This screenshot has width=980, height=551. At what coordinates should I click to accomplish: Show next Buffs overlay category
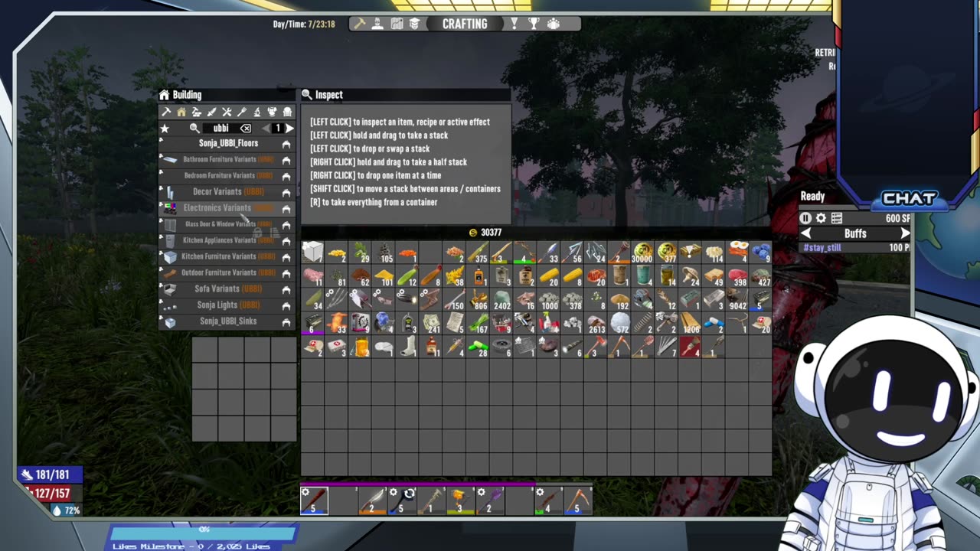[905, 233]
